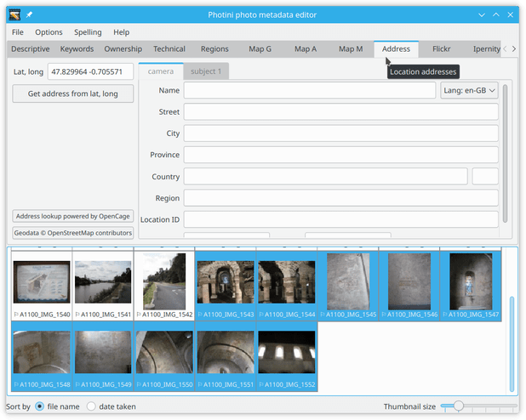Click the address form vertical scrollbar
This screenshot has height=420, width=526.
click(x=505, y=154)
